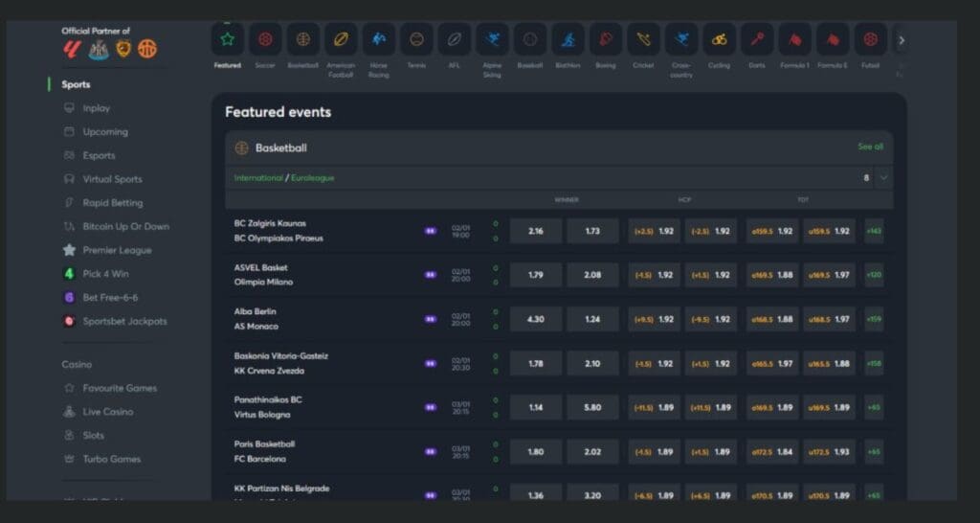Select AS Monaco winner odds 1.24
This screenshot has height=523, width=980.
592,319
